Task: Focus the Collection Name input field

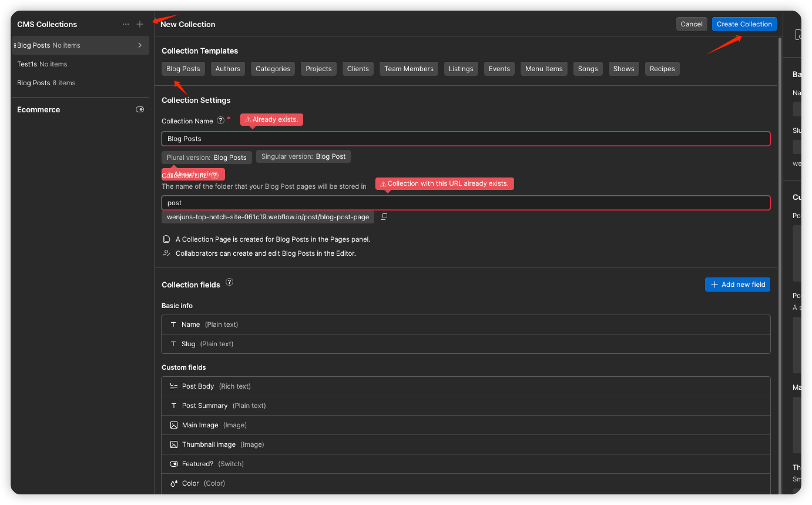Action: coord(466,139)
